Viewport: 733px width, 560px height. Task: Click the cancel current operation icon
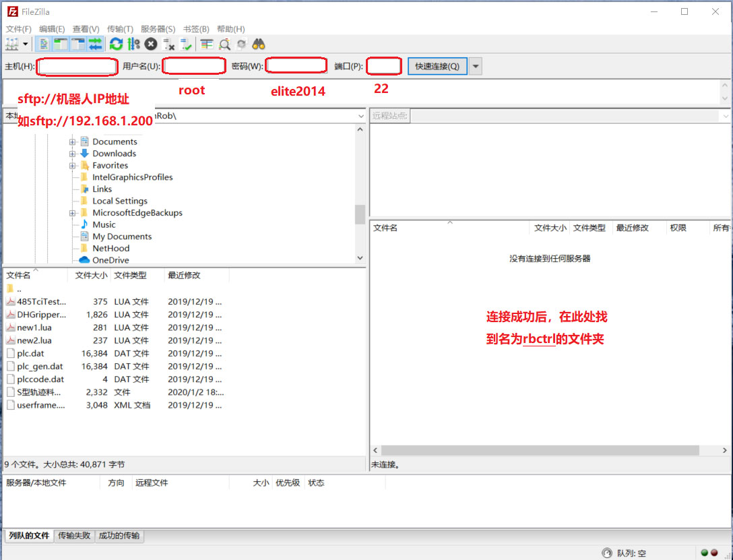151,44
